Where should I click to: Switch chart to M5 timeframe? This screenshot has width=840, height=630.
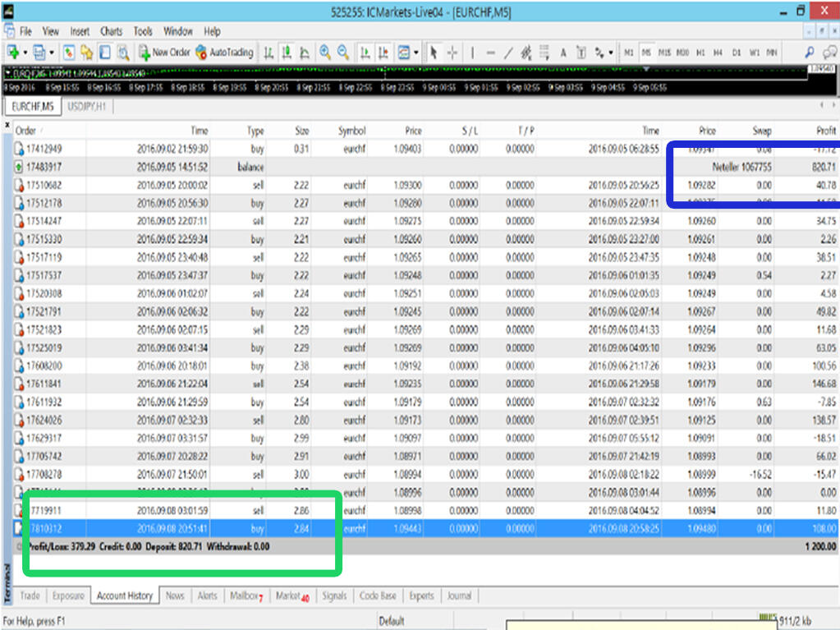tap(646, 53)
